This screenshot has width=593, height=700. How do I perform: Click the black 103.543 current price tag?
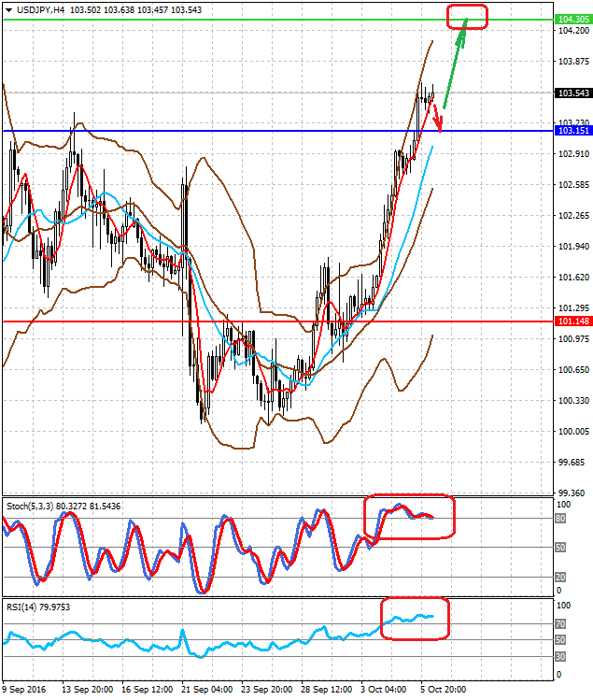tap(573, 93)
